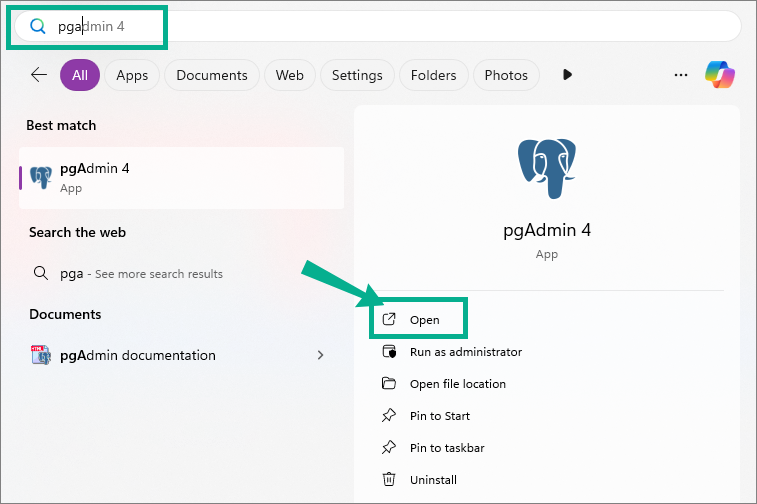The height and width of the screenshot is (504, 757).
Task: Go back using the left arrow
Action: [39, 75]
